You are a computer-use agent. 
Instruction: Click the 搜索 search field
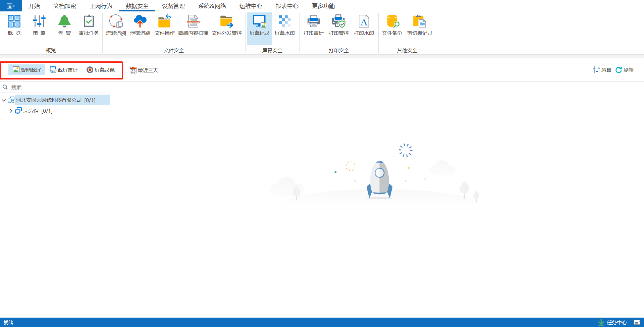pos(55,87)
